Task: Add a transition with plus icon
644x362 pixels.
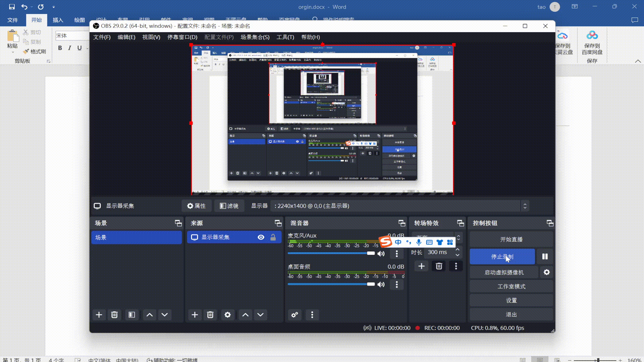Action: point(422,266)
